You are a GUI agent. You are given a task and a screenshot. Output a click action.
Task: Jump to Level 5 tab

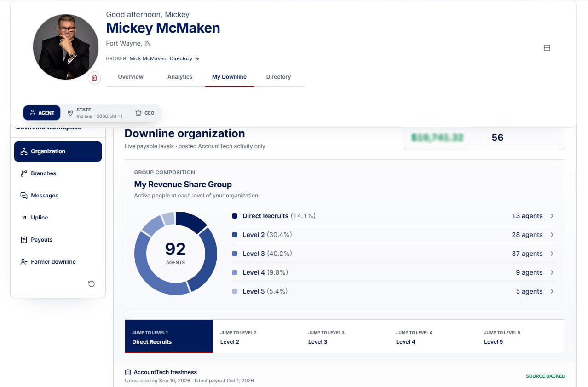[x=520, y=336]
